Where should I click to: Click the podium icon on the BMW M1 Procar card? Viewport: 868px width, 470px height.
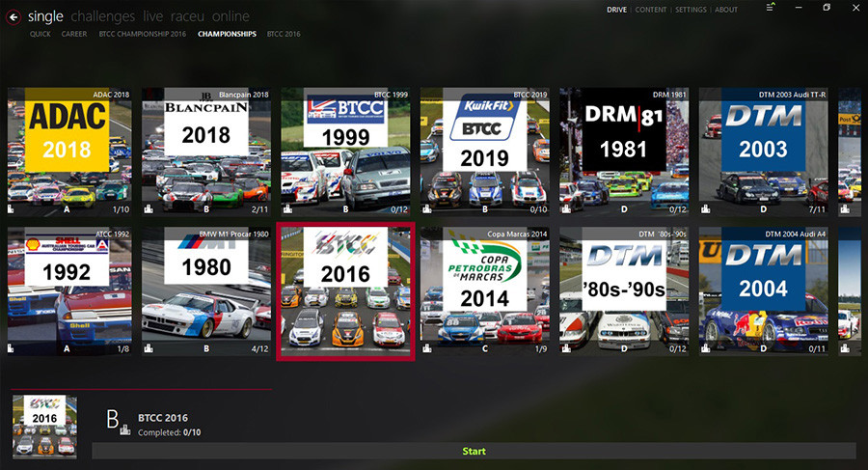tap(149, 348)
